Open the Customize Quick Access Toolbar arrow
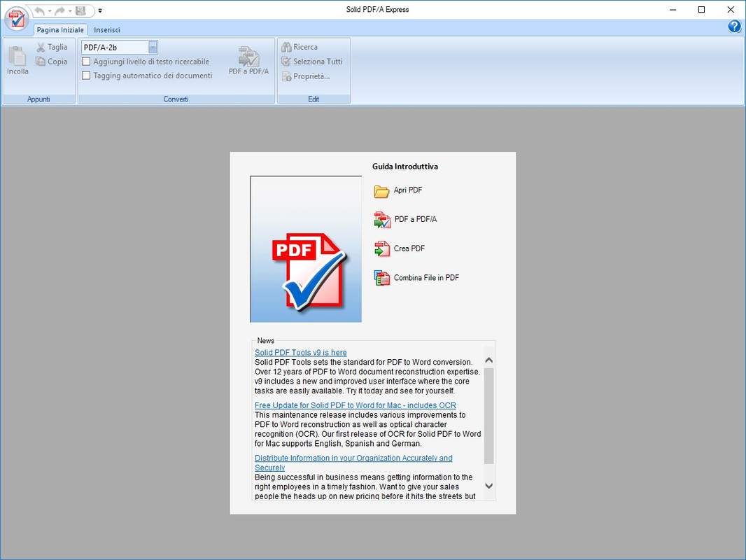This screenshot has width=746, height=560. pos(100,10)
